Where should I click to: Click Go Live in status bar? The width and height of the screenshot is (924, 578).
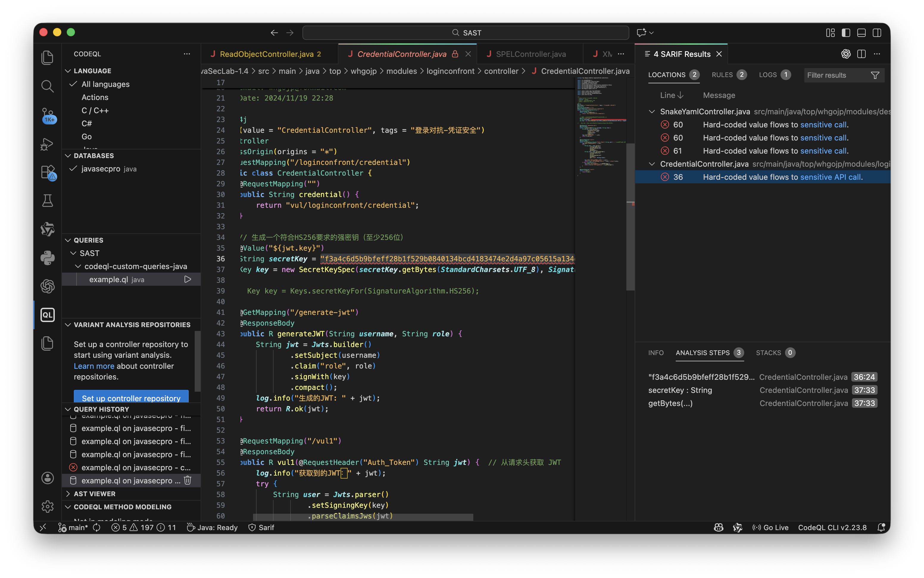click(x=770, y=527)
